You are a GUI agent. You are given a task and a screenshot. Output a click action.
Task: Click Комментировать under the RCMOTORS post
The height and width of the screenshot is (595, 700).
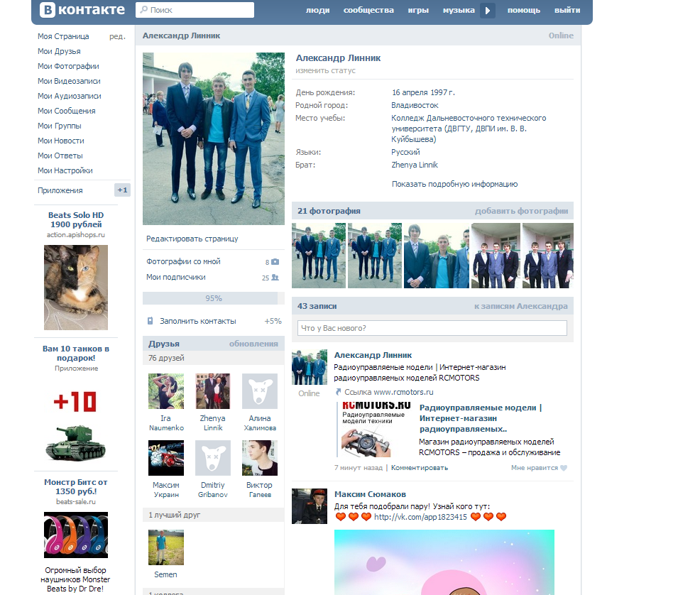[420, 468]
